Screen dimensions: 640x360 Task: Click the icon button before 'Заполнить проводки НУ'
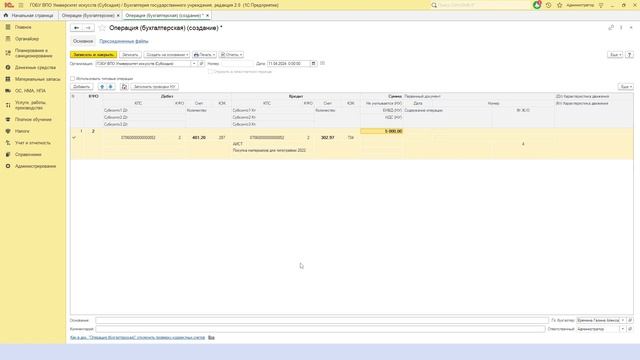124,87
